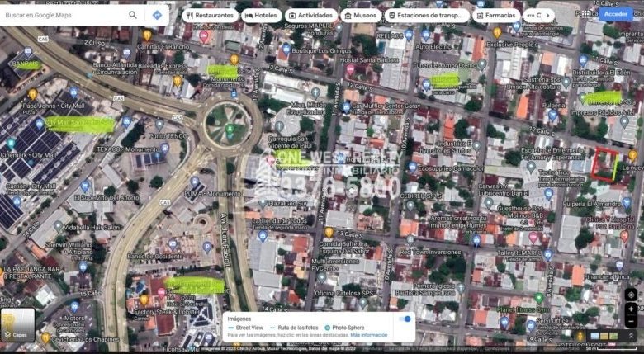
Task: Choose the green terrain layer thumbnail
Action: [613, 336]
